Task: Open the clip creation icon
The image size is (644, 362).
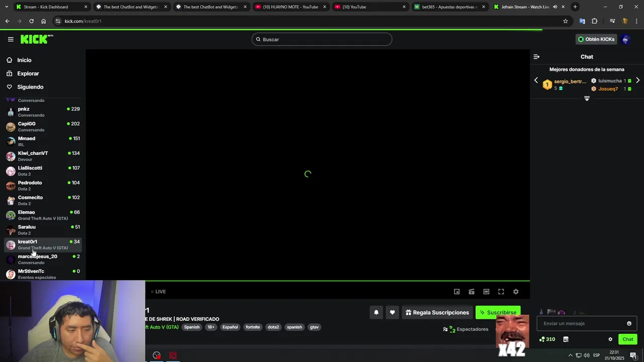Action: [x=471, y=292]
